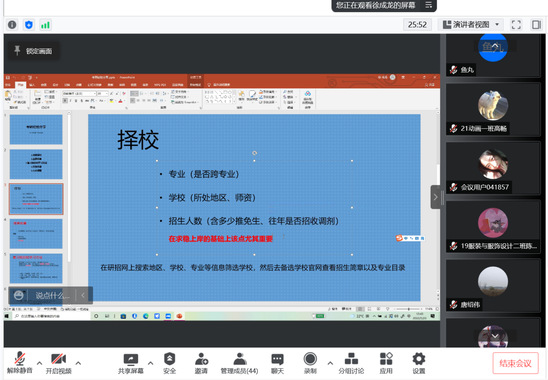Expand audio options arrow beside microphone
The width and height of the screenshot is (548, 380).
(x=39, y=363)
